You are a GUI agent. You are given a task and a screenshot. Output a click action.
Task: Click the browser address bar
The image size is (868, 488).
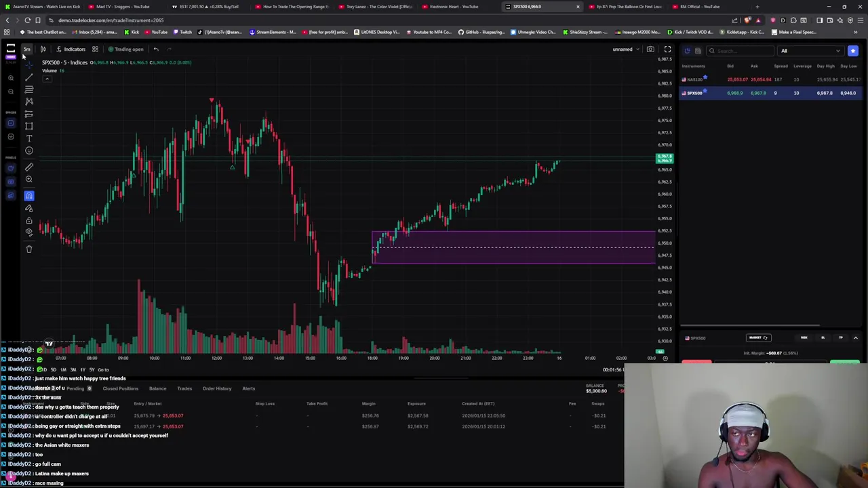pyautogui.click(x=407, y=20)
